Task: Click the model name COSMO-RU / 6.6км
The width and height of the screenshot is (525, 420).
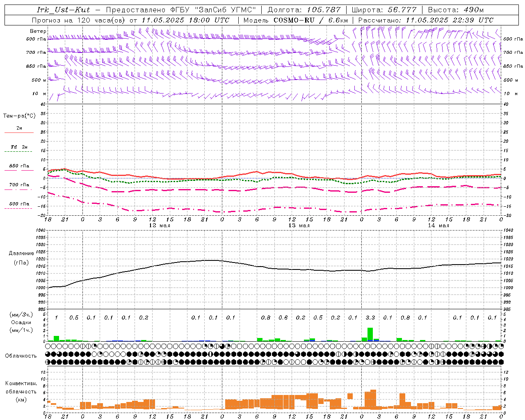Action: (311, 20)
